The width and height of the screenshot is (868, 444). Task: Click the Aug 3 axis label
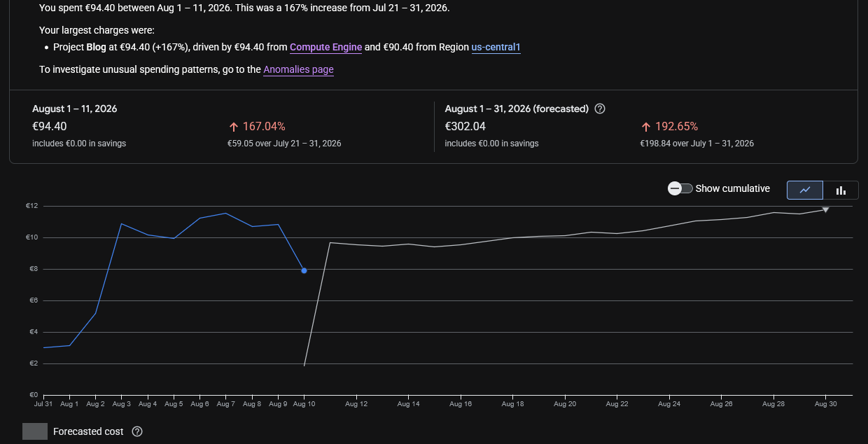coord(121,404)
